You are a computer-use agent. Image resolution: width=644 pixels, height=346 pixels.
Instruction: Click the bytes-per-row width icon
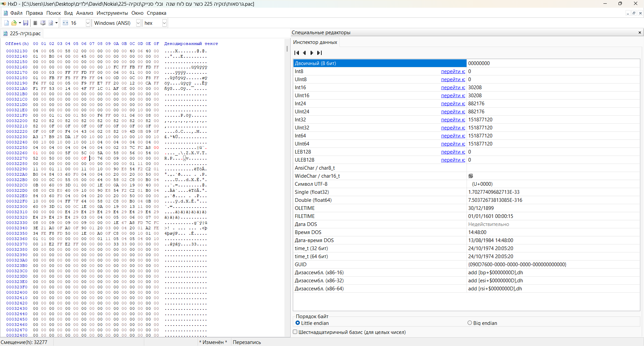[65, 23]
